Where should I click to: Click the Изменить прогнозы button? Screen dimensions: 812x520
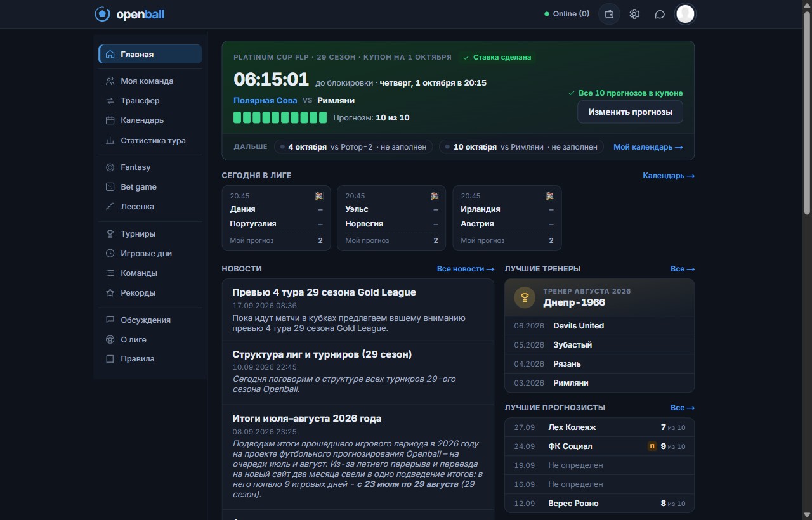click(630, 112)
